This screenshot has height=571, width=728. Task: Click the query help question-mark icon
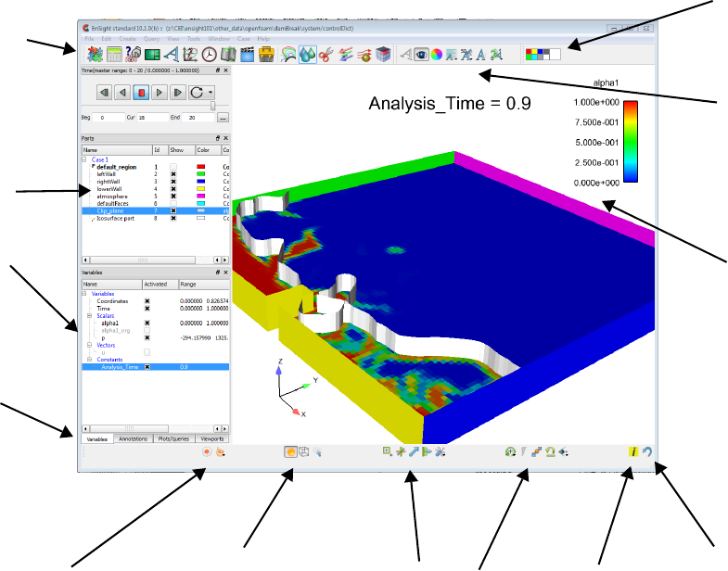(133, 55)
